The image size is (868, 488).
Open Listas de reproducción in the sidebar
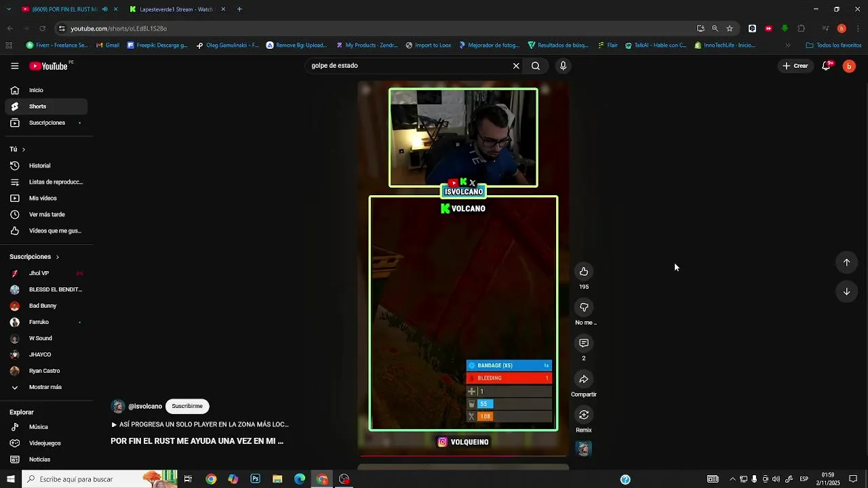coord(46,182)
